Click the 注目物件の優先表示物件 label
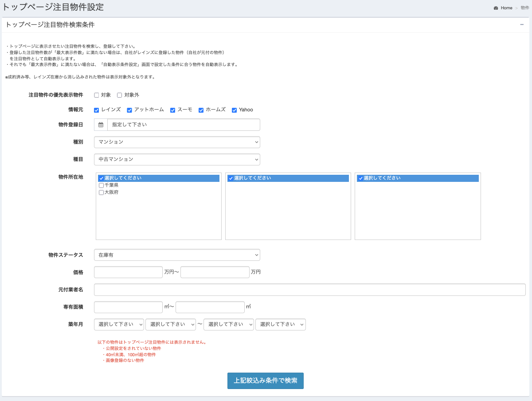The width and height of the screenshot is (532, 401). tap(56, 95)
